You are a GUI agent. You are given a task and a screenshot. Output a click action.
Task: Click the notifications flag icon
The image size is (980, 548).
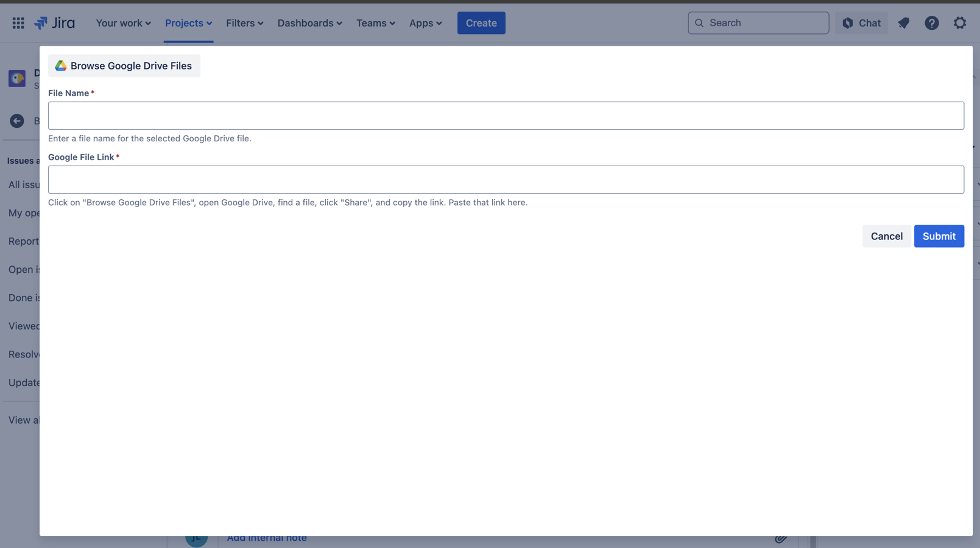point(903,23)
